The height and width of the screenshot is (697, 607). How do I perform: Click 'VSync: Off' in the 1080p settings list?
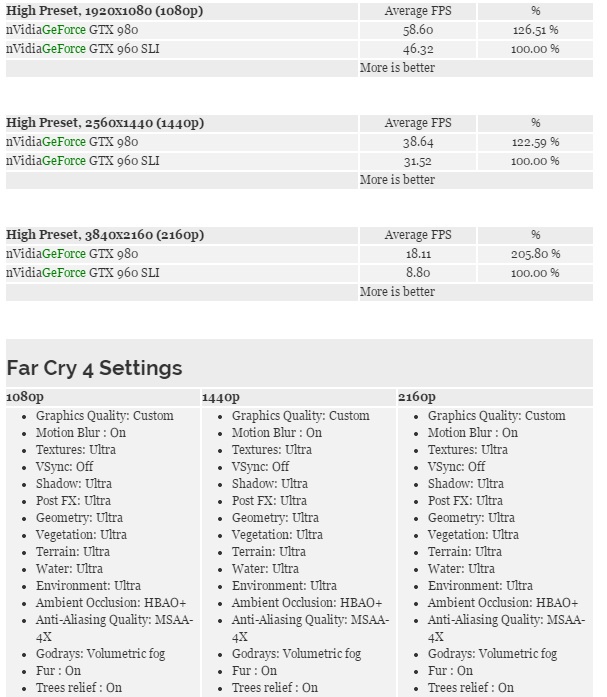[65, 467]
